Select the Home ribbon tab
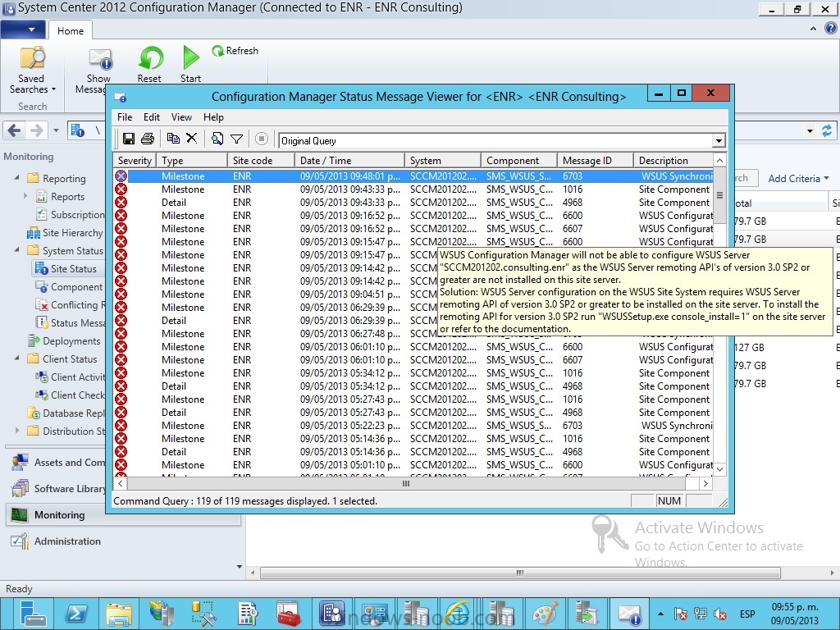The width and height of the screenshot is (840, 630). pos(71,30)
